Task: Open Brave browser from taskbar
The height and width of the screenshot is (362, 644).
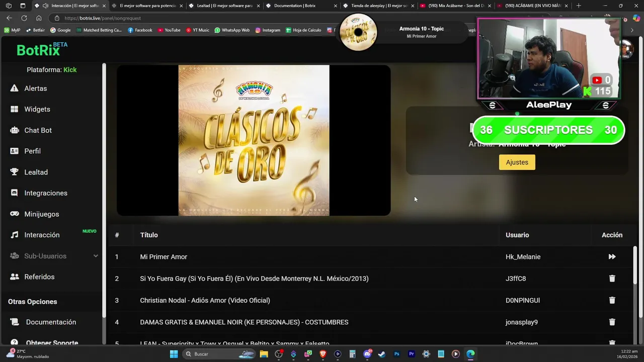Action: [x=323, y=354]
